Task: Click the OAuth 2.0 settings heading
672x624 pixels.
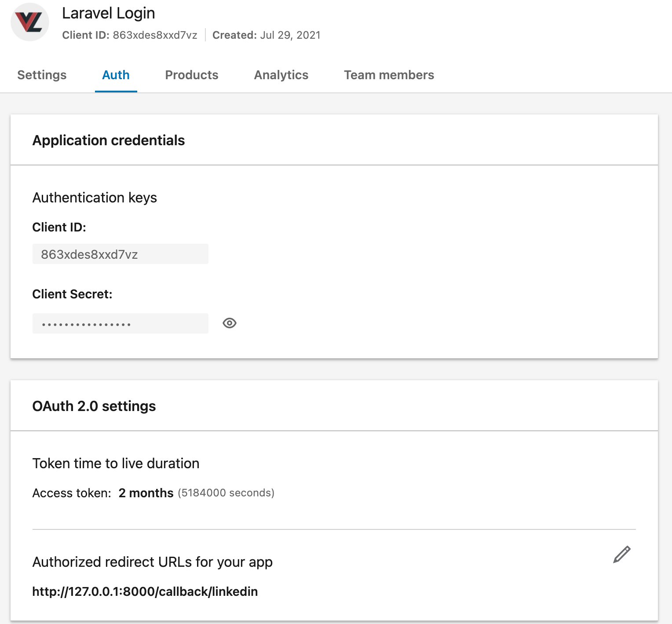Action: 94,406
